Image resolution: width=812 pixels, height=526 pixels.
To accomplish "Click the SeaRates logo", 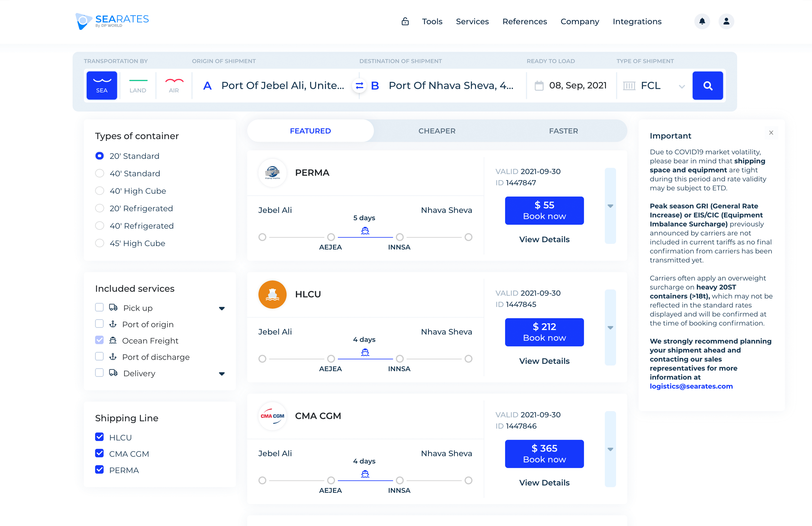I will (112, 21).
